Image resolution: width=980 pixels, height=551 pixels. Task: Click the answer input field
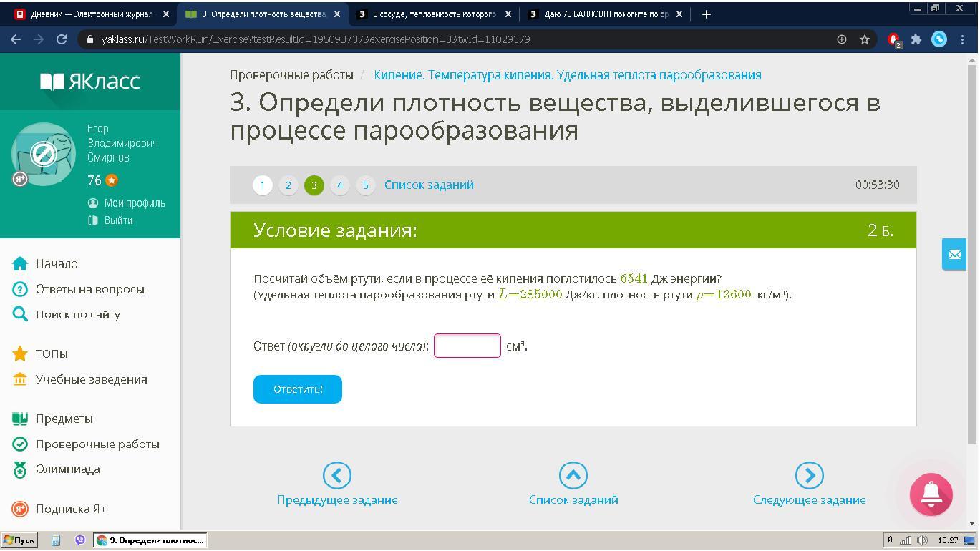click(467, 346)
